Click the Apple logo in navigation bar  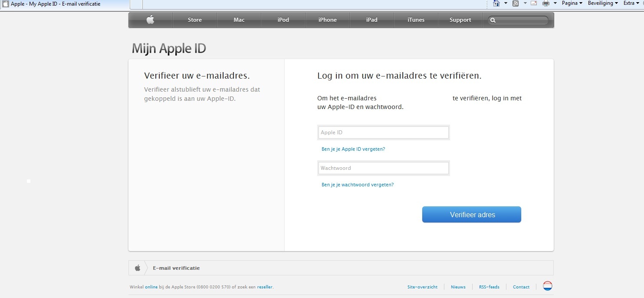(151, 20)
